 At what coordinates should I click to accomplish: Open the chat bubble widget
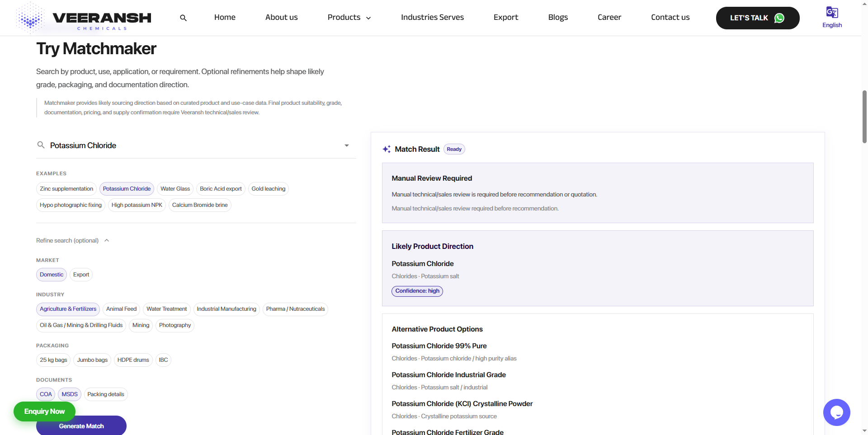[836, 412]
